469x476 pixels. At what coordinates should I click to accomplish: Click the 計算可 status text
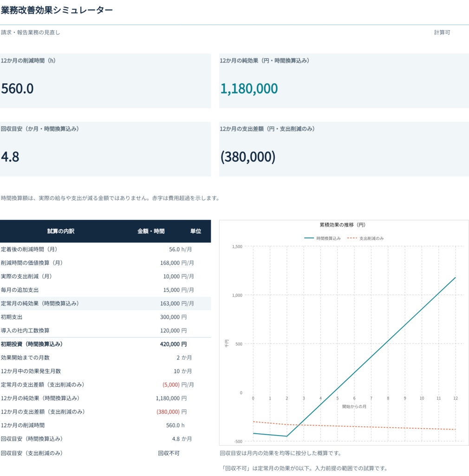click(442, 33)
